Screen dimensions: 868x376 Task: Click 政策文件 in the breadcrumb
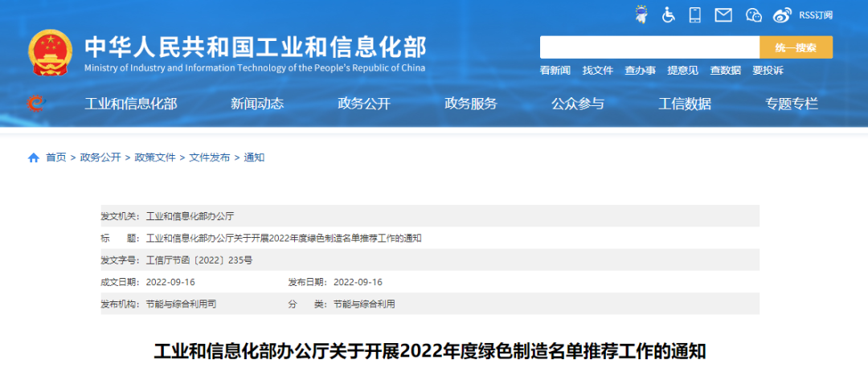point(155,157)
